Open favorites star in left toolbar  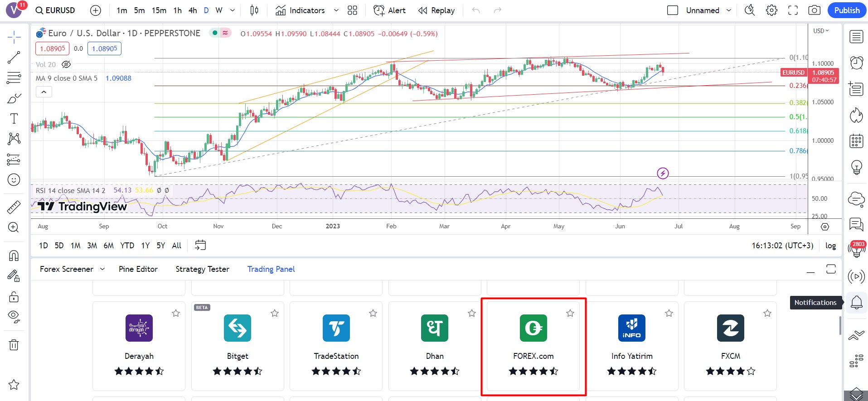point(14,385)
